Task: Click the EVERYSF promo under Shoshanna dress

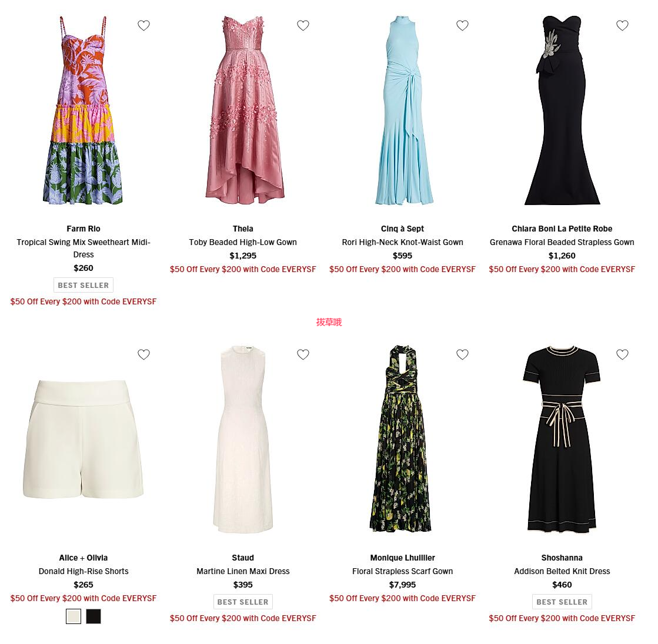Action: (x=562, y=618)
